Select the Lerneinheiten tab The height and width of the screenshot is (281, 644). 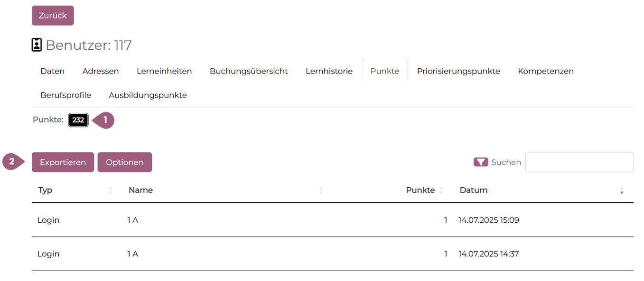[164, 71]
